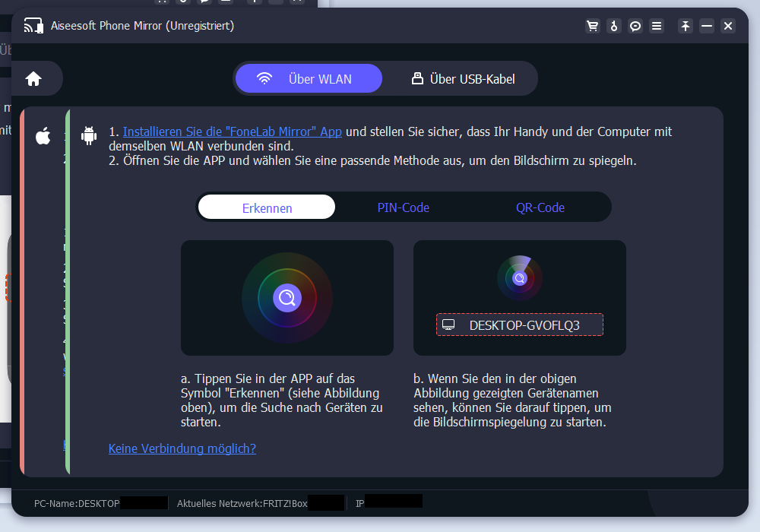Open the hamburger menu in title bar

pos(657,26)
